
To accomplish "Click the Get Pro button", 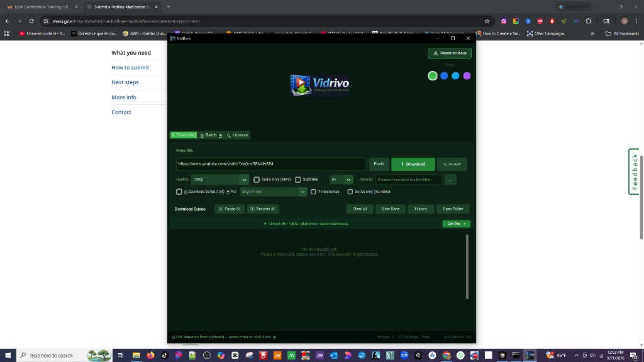I will click(457, 224).
